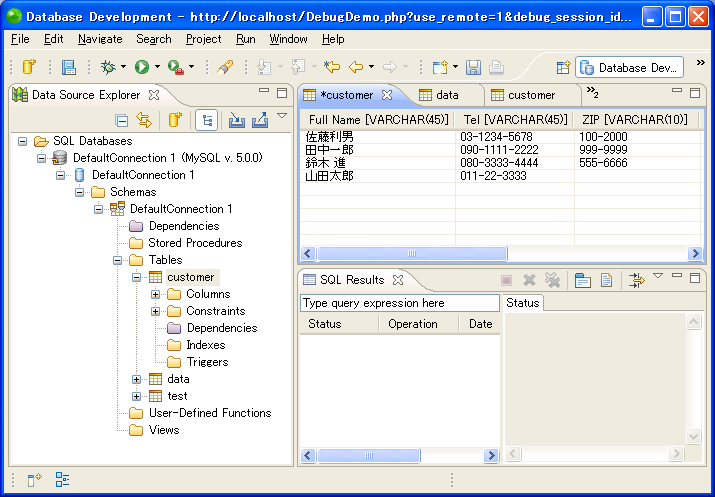Click the Debug bug icon in toolbar
Image resolution: width=715 pixels, height=497 pixels.
point(108,67)
